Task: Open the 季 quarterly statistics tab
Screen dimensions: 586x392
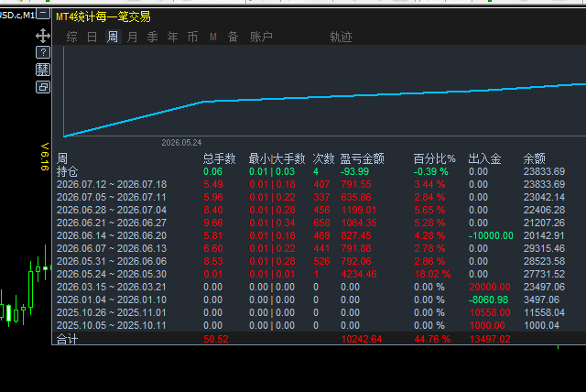Action: tap(153, 37)
